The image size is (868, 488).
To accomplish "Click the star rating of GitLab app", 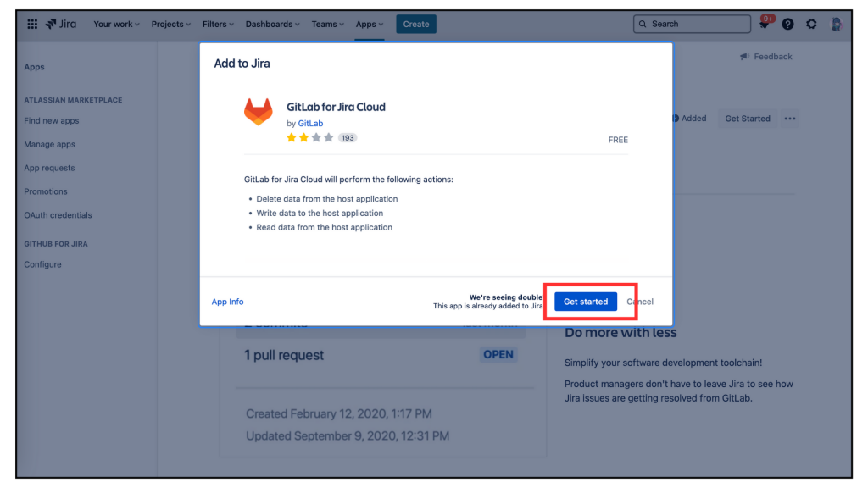I will pos(310,138).
